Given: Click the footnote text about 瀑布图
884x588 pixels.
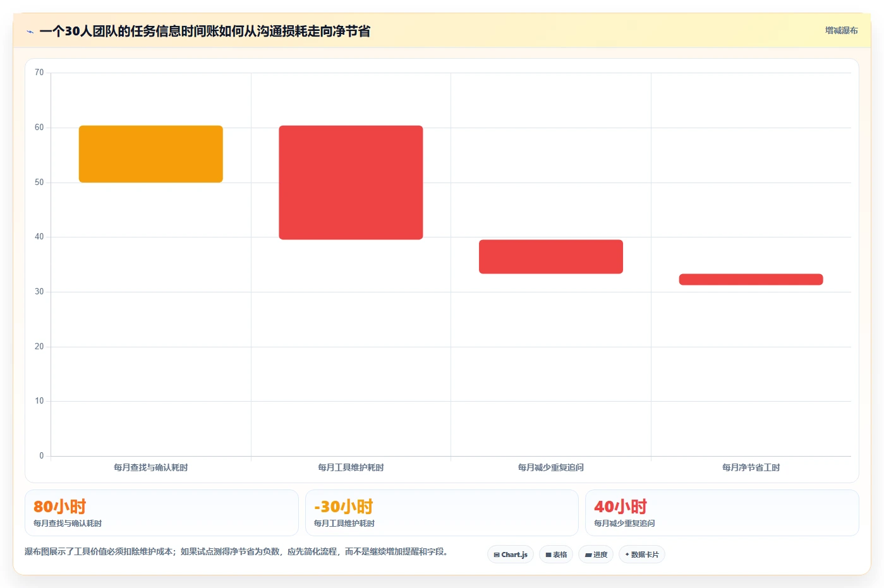Looking at the screenshot, I should 237,551.
